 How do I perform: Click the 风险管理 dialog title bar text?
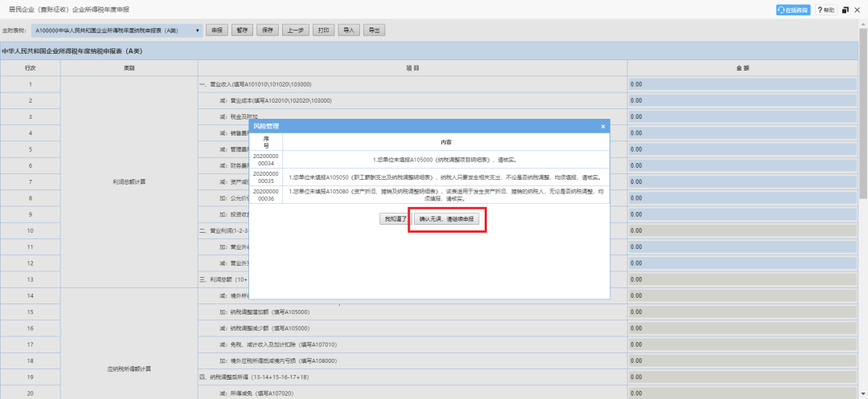click(266, 127)
